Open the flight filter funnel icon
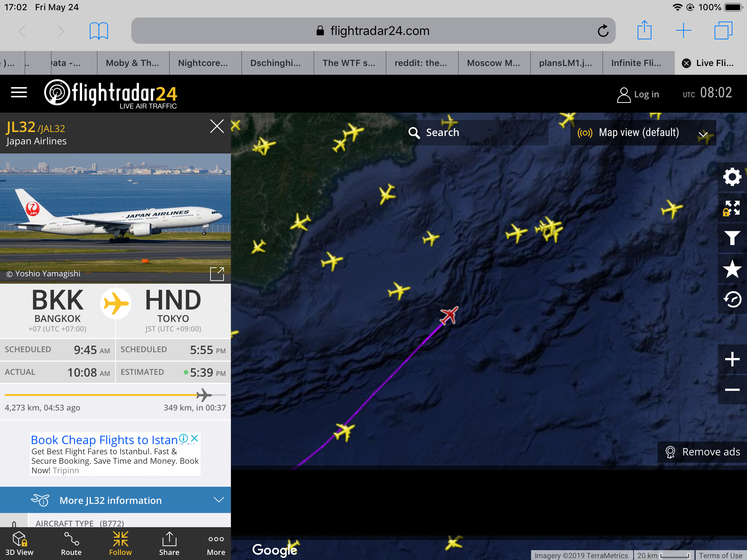Viewport: 747px width, 560px height. click(732, 238)
